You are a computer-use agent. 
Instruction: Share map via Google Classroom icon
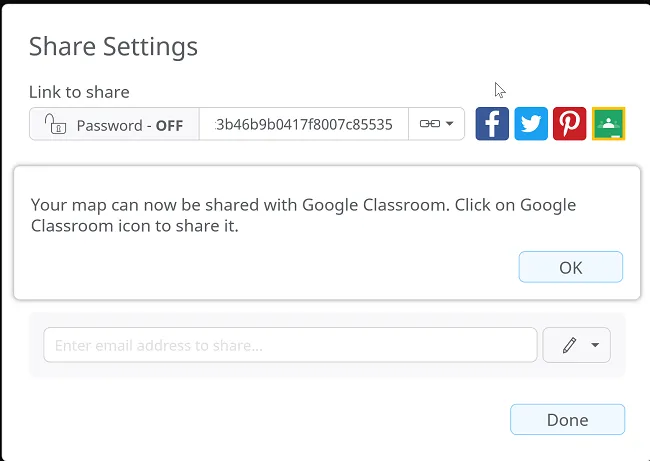click(608, 124)
